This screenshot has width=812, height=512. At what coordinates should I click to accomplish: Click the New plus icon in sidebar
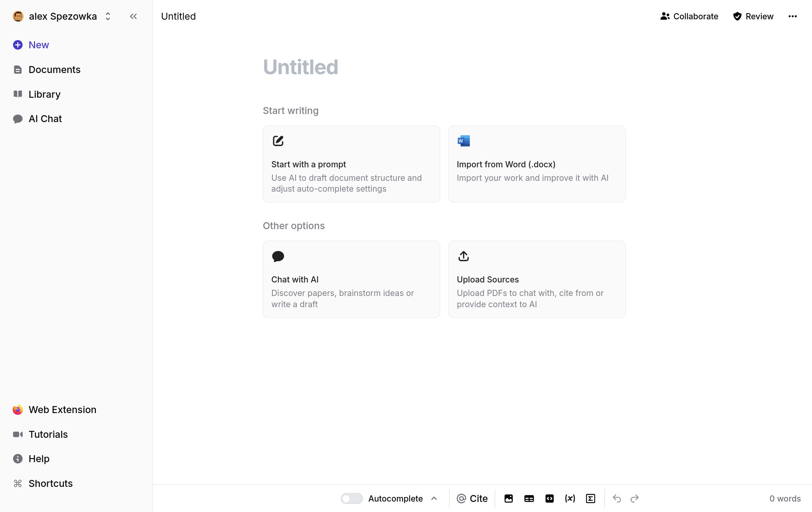click(18, 45)
